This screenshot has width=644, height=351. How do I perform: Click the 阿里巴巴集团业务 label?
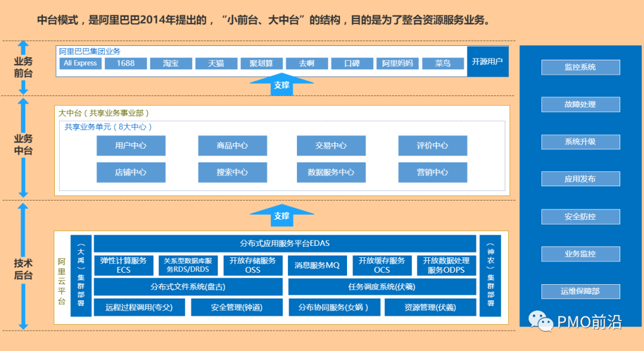pos(89,51)
